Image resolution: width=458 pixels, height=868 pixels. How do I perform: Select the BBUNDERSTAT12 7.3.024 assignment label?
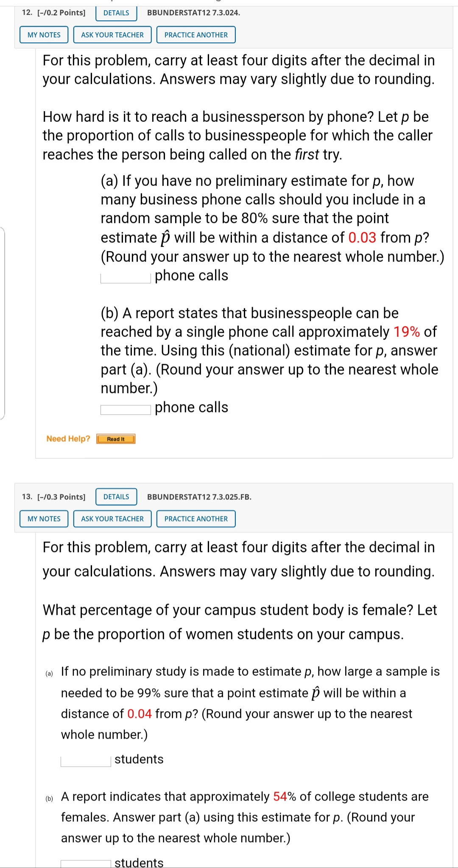[193, 13]
